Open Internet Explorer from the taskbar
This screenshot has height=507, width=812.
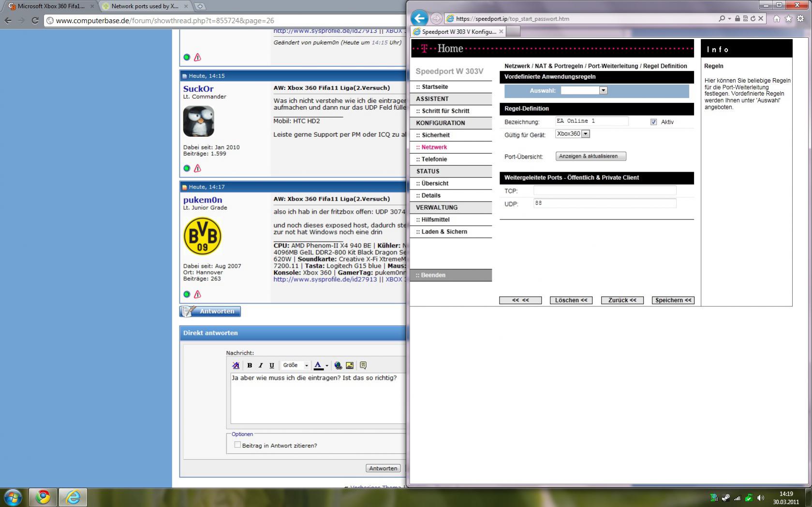(x=73, y=497)
